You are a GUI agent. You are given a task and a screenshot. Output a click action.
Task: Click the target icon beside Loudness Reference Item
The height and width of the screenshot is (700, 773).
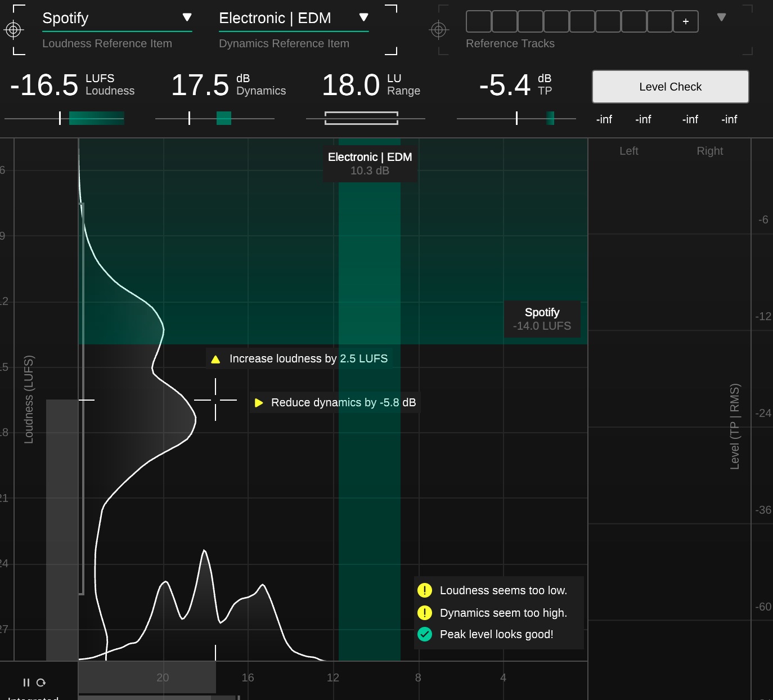click(13, 30)
